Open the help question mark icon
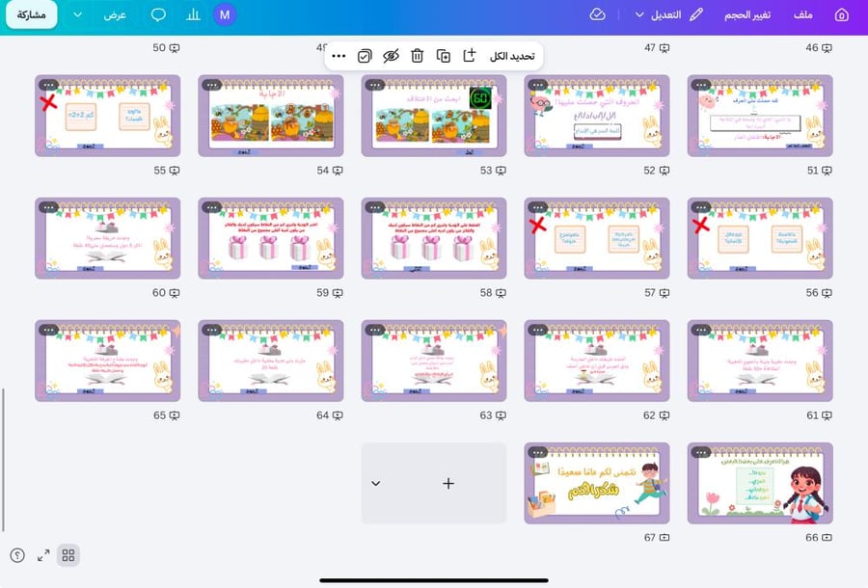868x588 pixels. tap(17, 555)
